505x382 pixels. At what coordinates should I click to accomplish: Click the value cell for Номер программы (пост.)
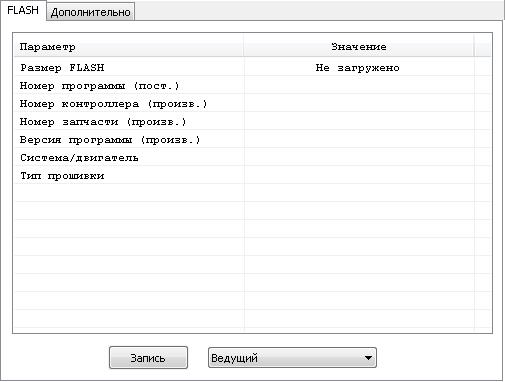tap(359, 86)
